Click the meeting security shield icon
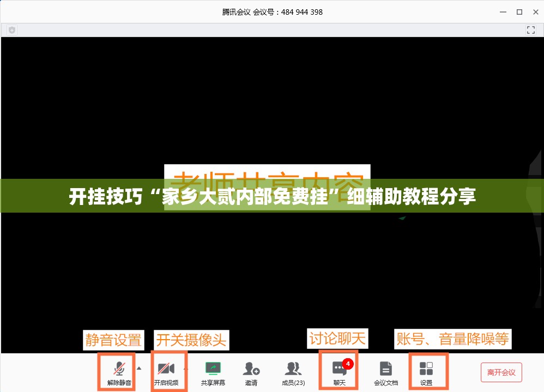544x392 pixels. click(x=12, y=30)
